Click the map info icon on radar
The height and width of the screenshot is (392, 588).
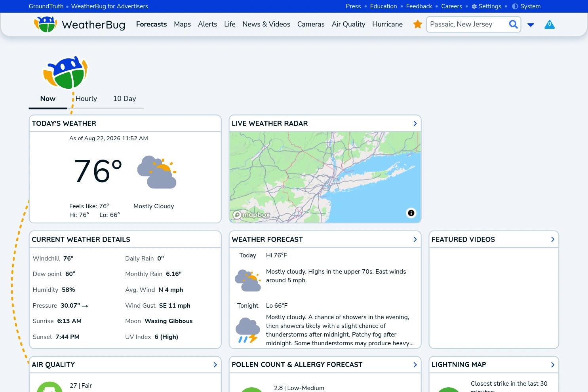(411, 213)
